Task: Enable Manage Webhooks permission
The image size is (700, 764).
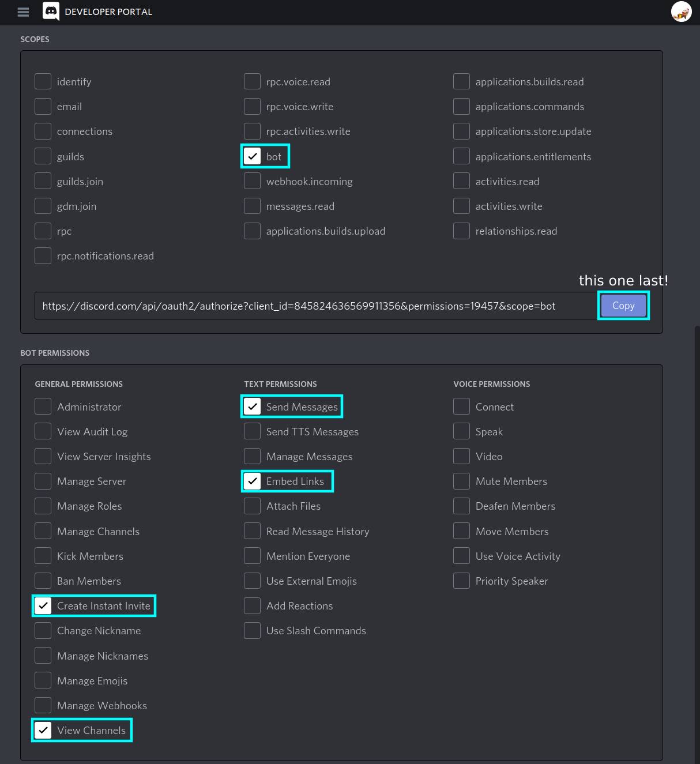Action: (x=43, y=705)
